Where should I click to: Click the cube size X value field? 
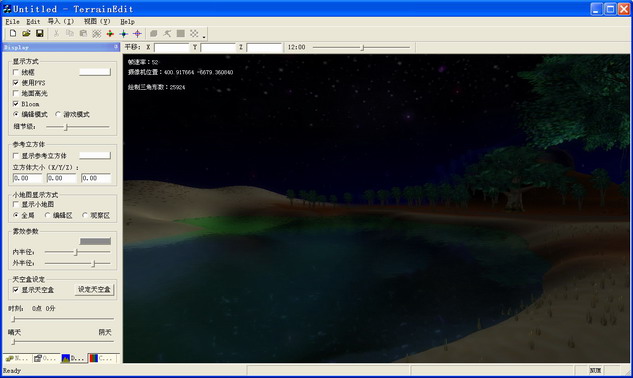coord(27,178)
